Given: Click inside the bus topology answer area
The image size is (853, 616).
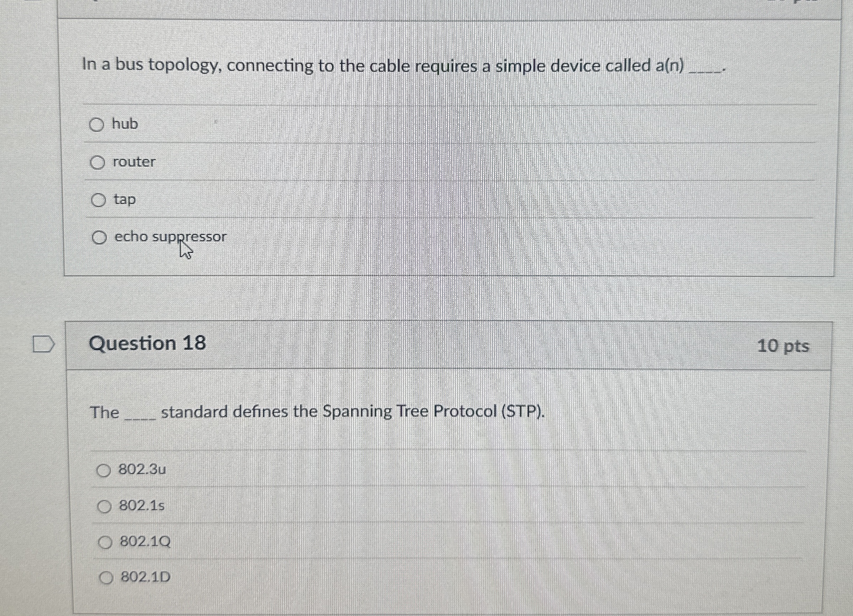Looking at the screenshot, I should (451, 180).
